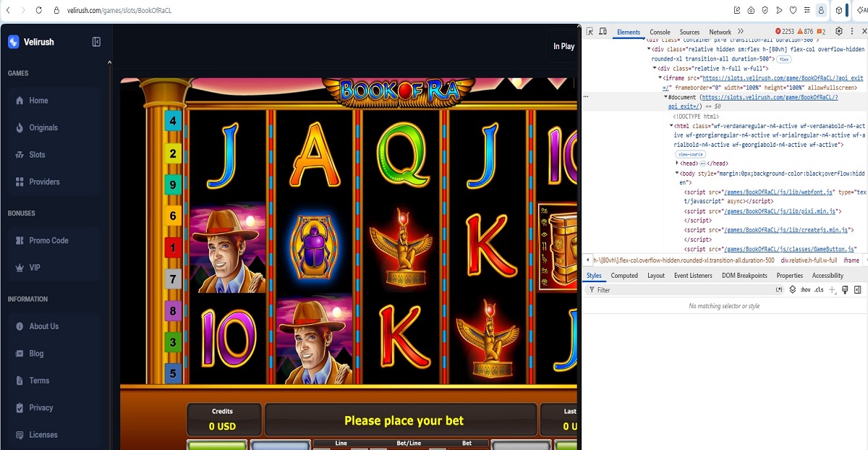This screenshot has height=450, width=868.
Task: Select payline 8 indicator
Action: (173, 312)
